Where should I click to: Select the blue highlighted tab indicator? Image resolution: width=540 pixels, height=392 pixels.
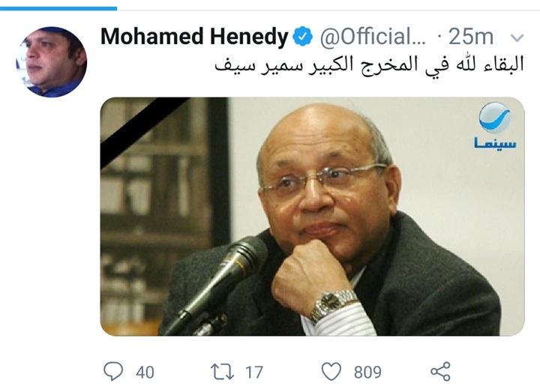(x=58, y=8)
